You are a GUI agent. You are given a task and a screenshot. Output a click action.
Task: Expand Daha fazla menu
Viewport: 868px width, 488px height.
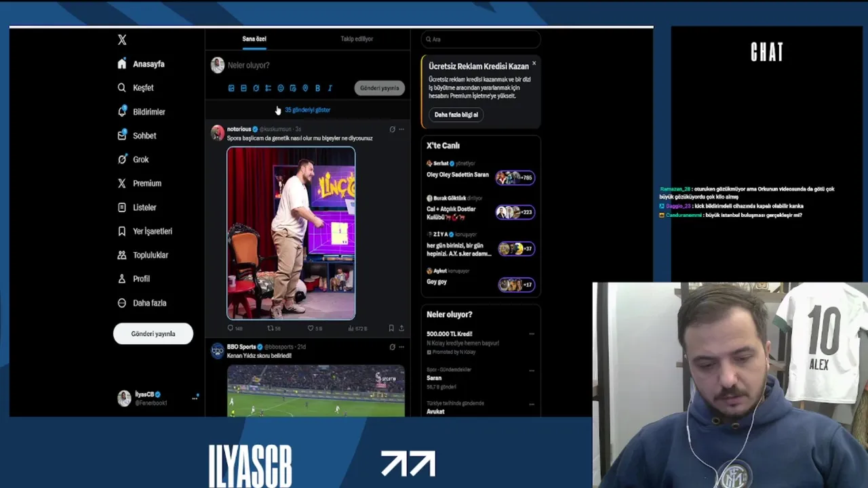(x=142, y=303)
